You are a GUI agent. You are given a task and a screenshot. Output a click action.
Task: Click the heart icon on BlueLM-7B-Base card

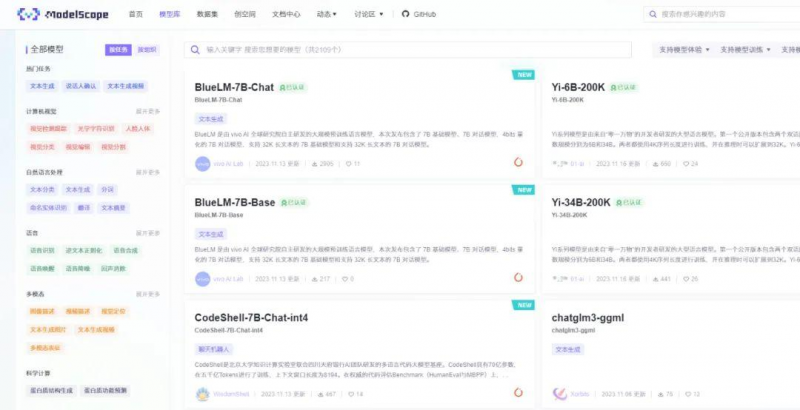click(344, 279)
